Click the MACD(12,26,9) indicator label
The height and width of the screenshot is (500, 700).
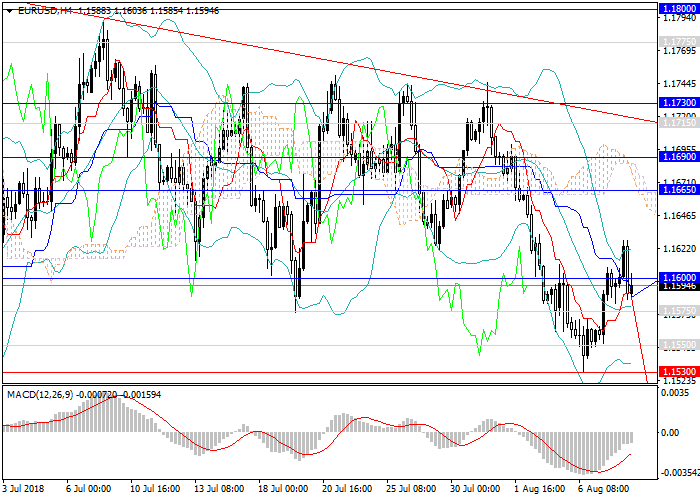click(x=40, y=395)
